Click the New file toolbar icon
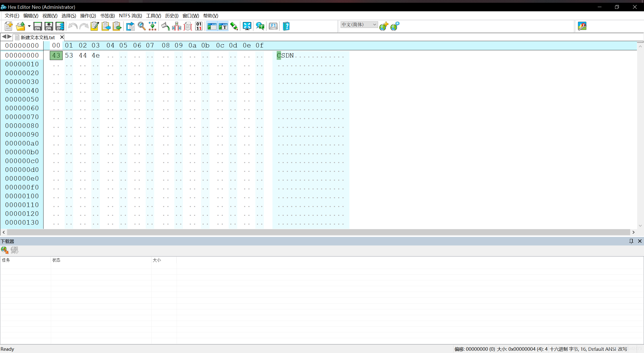Viewport: 644px width, 353px height. click(x=9, y=26)
